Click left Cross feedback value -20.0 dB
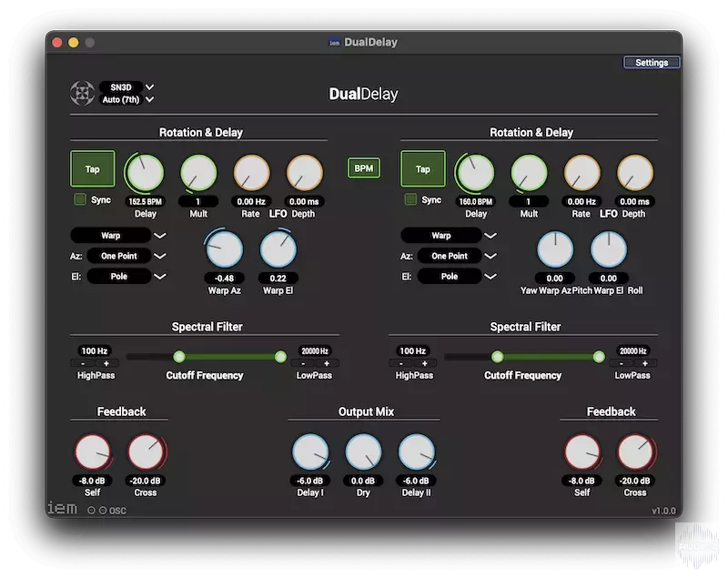The image size is (728, 578). pos(146,481)
